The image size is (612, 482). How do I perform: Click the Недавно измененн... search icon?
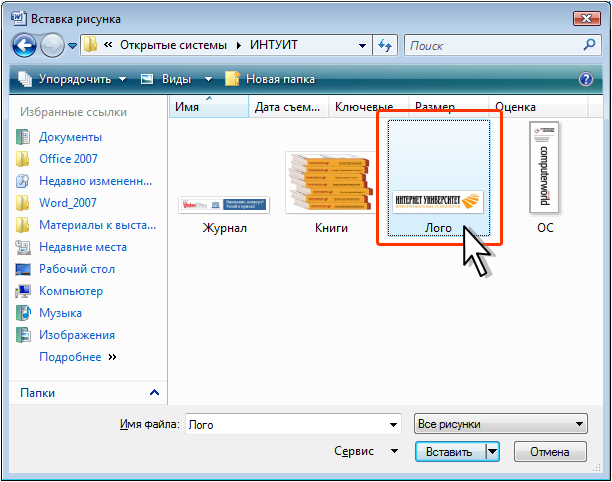click(23, 181)
